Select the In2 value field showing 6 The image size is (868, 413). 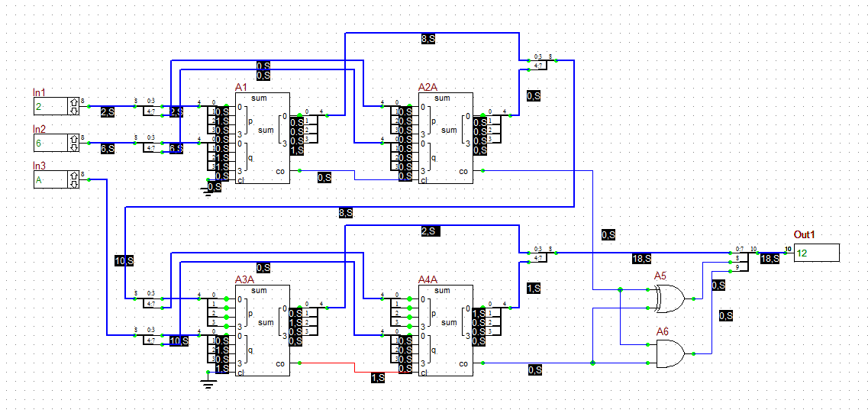click(50, 142)
